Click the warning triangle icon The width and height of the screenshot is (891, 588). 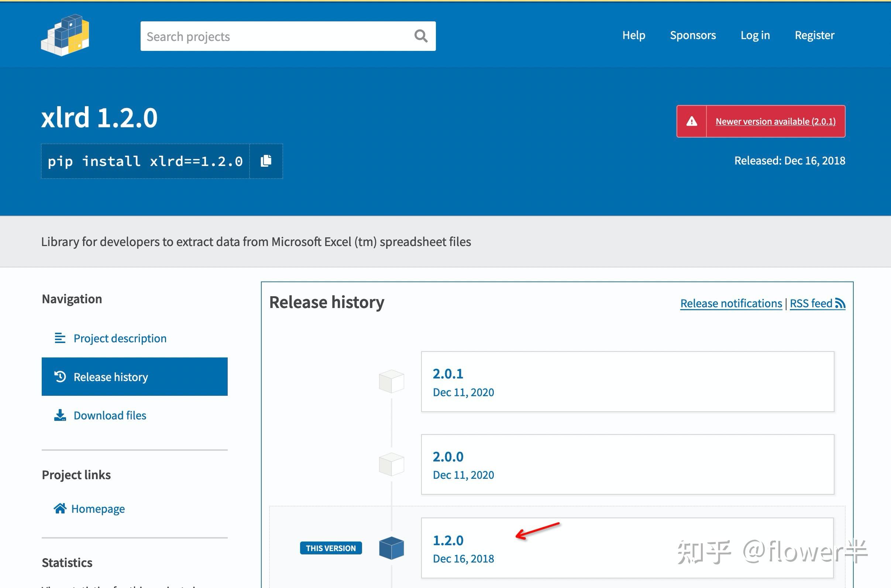tap(691, 121)
